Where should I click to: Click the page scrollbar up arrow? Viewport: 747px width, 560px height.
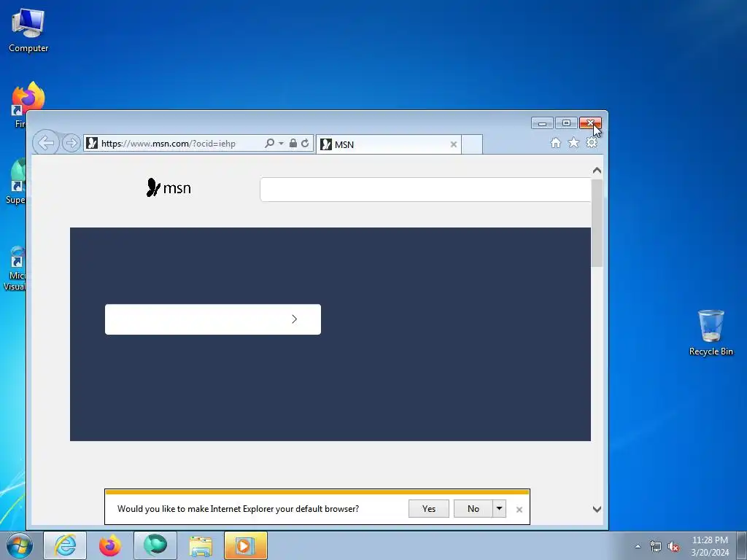tap(597, 171)
